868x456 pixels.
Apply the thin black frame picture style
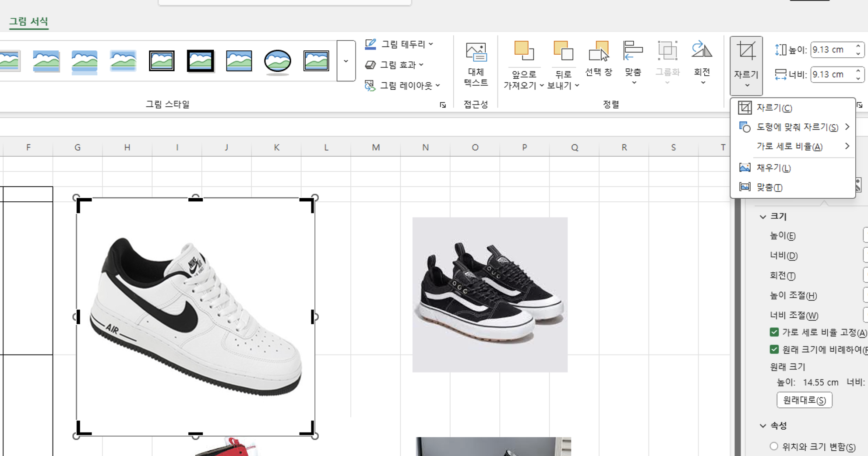[162, 61]
